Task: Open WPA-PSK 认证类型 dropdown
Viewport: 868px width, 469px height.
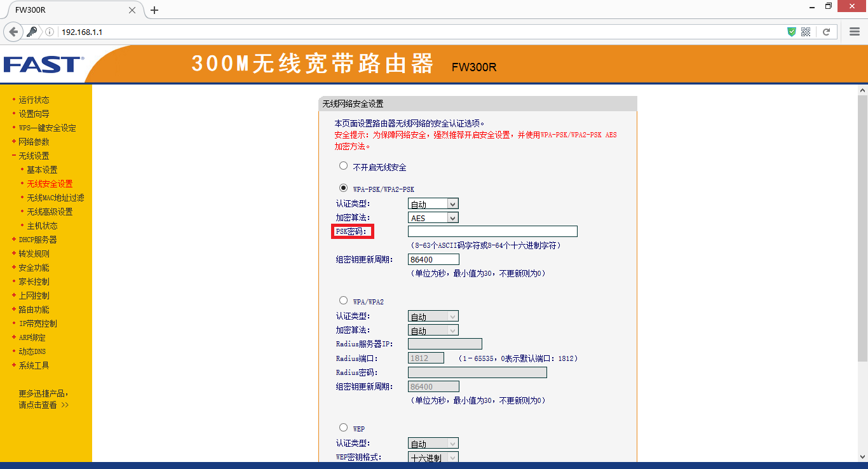Action: pyautogui.click(x=433, y=204)
